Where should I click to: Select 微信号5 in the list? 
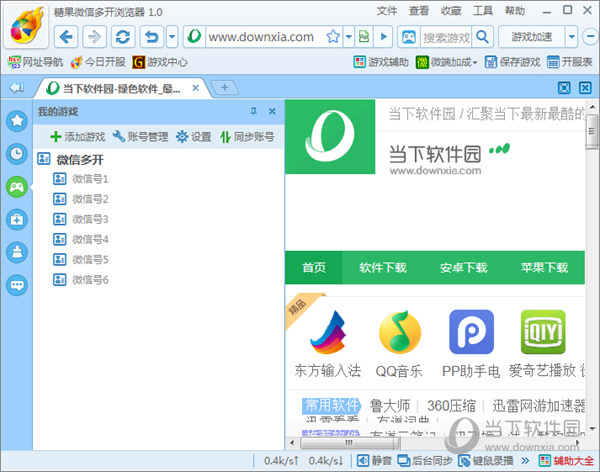[x=80, y=260]
